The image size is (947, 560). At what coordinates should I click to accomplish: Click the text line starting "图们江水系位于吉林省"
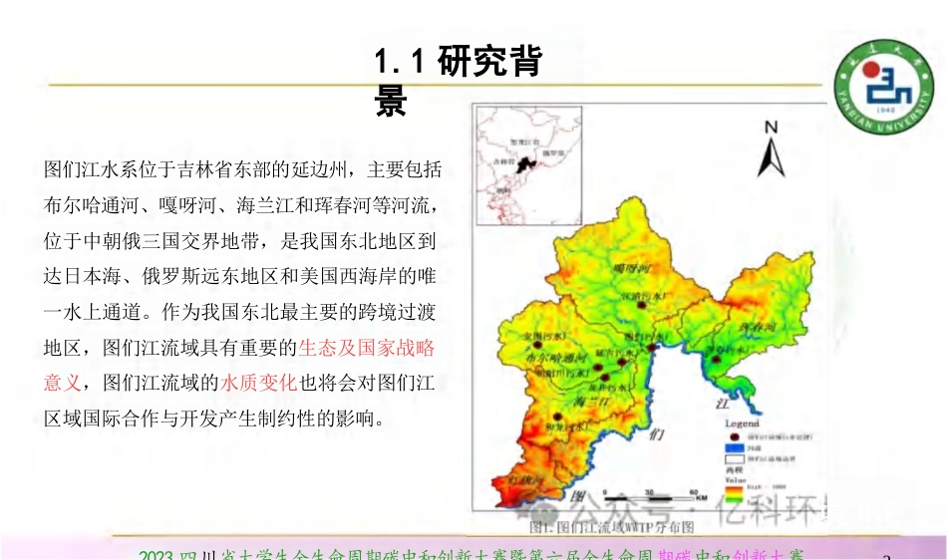243,169
